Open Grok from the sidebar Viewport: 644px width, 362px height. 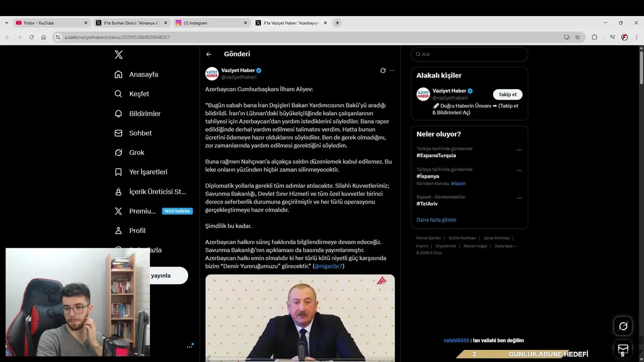(x=129, y=152)
